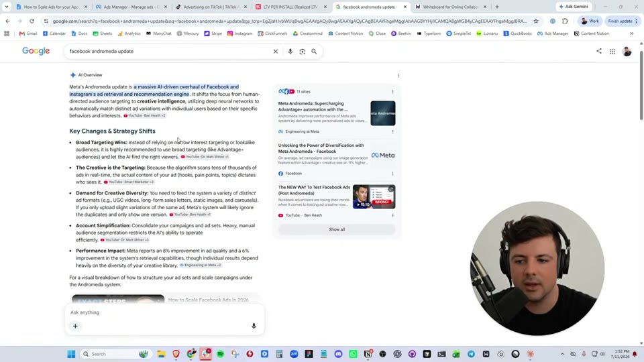Close the facebook andromeda update tab
The height and width of the screenshot is (362, 644).
click(x=405, y=7)
